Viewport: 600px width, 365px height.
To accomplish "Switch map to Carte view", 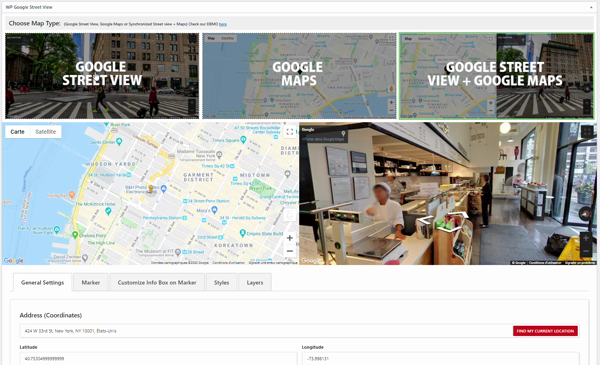I will pyautogui.click(x=18, y=132).
